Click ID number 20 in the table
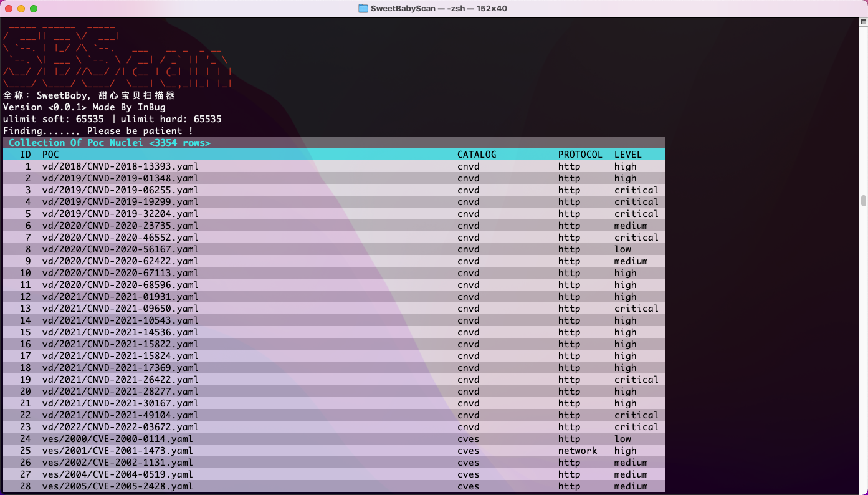868x495 pixels. (x=26, y=392)
